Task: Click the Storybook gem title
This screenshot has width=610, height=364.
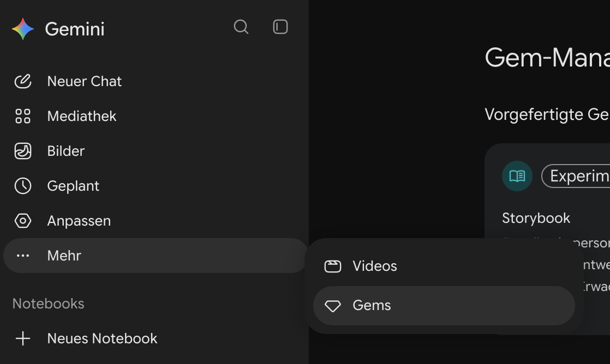Action: tap(536, 219)
